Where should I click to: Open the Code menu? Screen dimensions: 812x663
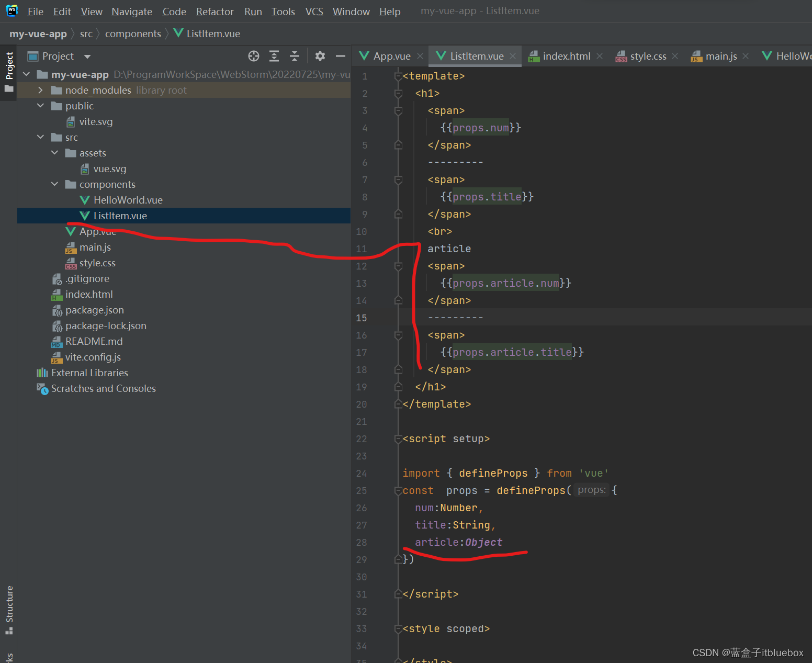174,12
